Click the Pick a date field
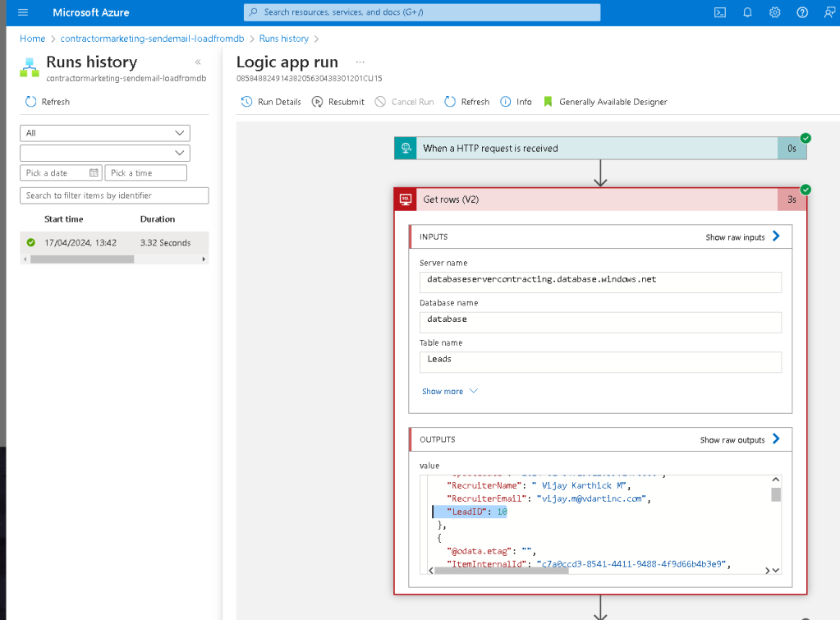 61,172
